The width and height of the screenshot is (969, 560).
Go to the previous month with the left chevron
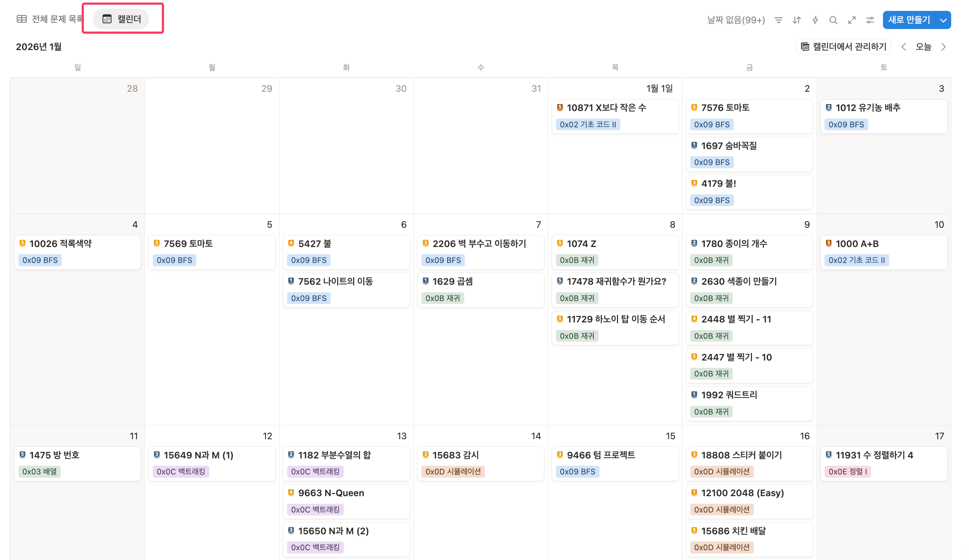(x=904, y=47)
